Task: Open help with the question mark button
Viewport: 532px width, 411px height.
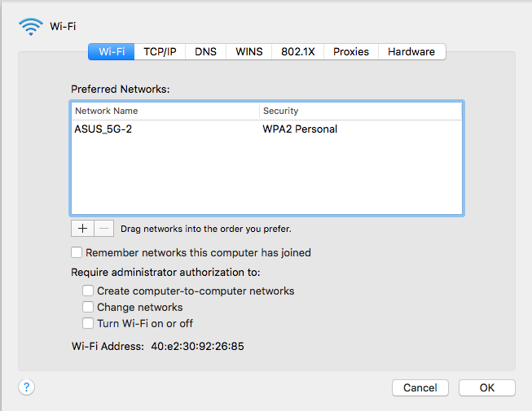Action: click(x=26, y=387)
